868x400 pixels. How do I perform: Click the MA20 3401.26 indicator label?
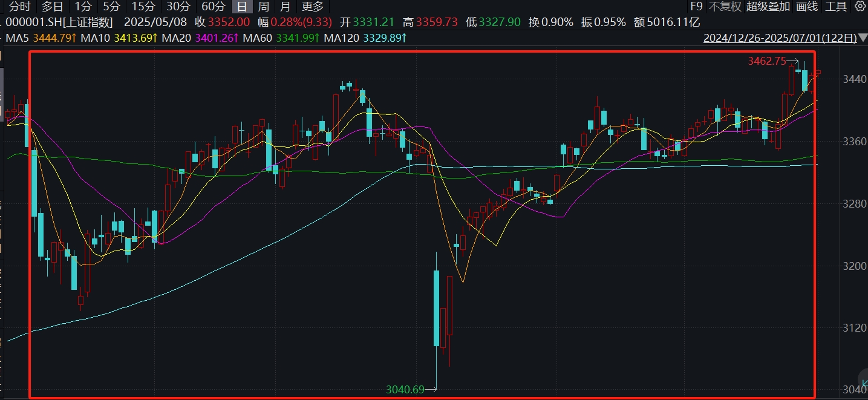[x=201, y=39]
